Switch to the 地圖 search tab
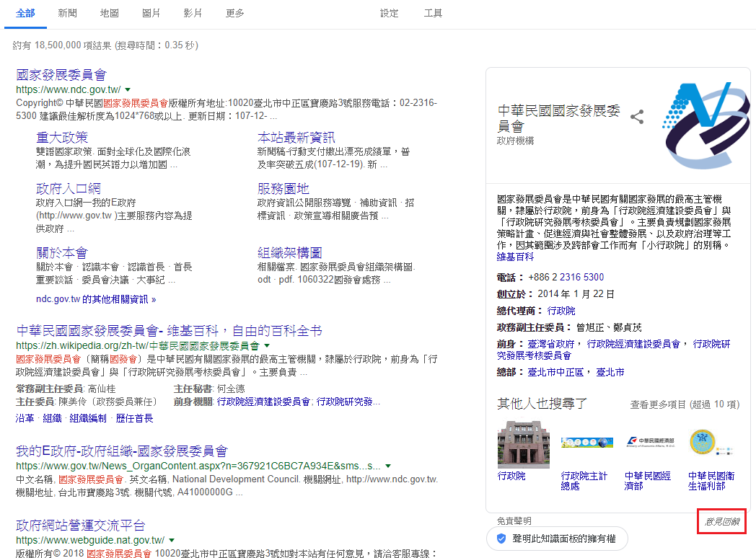This screenshot has height=558, width=756. coord(110,13)
